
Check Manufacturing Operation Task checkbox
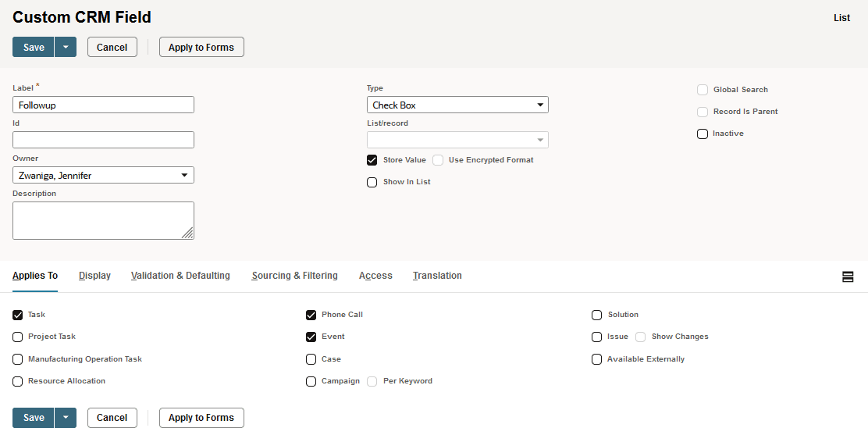18,359
